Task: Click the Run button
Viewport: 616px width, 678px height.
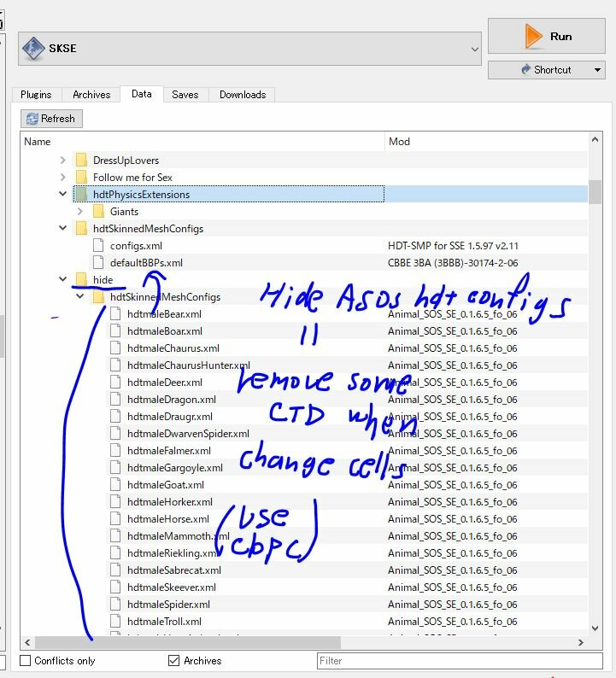Action: click(x=547, y=36)
